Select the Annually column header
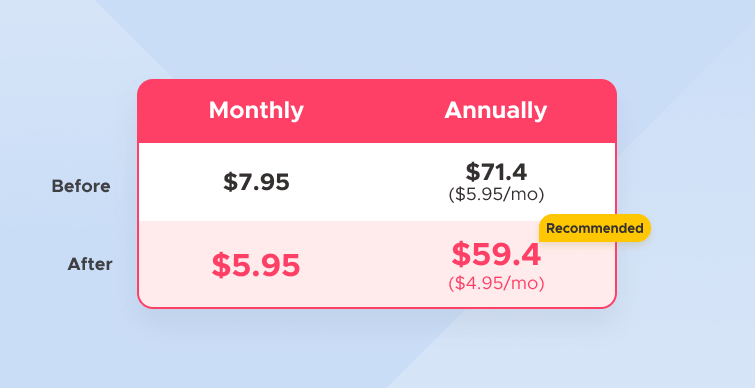Viewport: 755px width, 388px height. tap(495, 111)
